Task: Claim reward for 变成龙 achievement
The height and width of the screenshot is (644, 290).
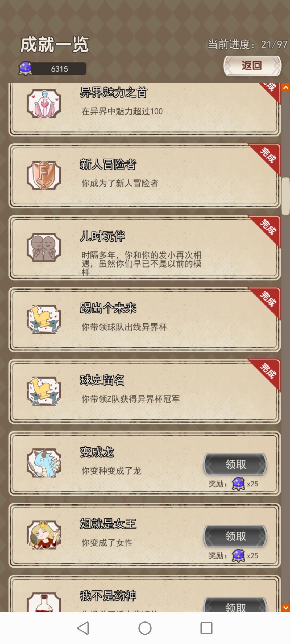Action: coord(235,464)
